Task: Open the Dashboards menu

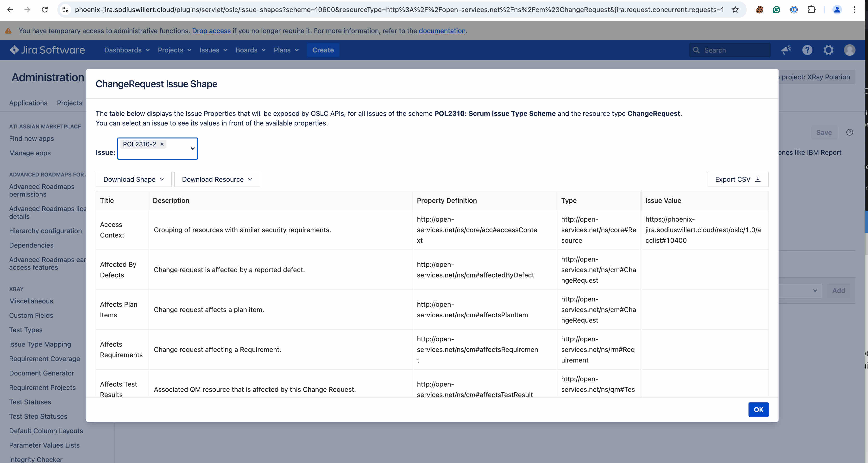Action: pos(127,50)
